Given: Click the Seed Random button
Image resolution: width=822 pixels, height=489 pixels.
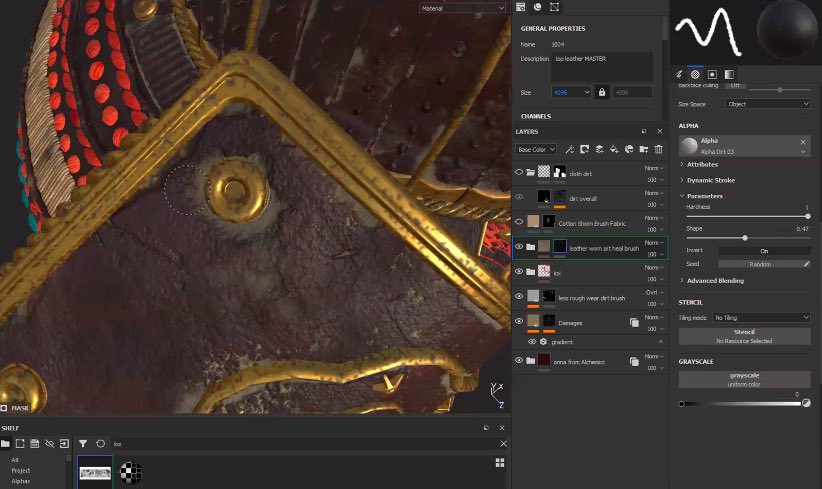Looking at the screenshot, I should tap(760, 264).
